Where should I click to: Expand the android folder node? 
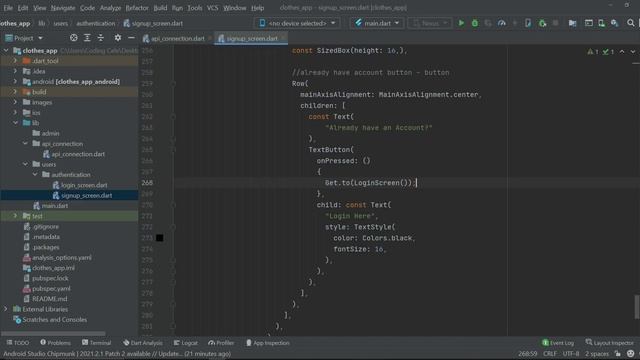pyautogui.click(x=16, y=82)
